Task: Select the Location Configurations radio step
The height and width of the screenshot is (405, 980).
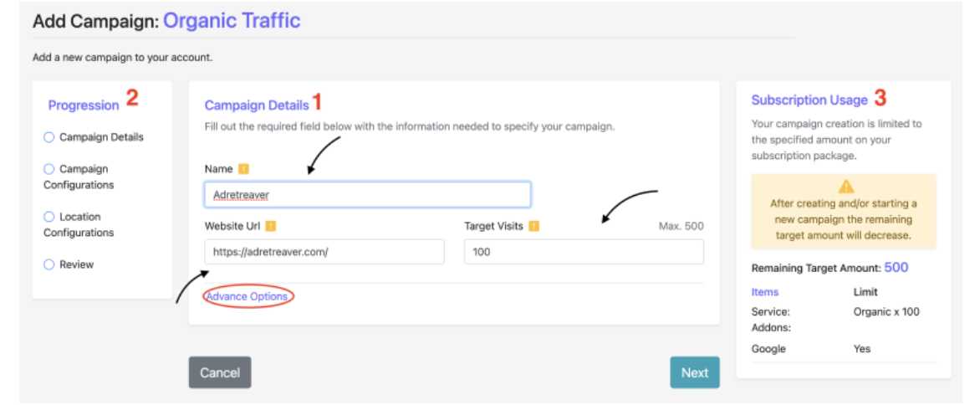Action: [48, 217]
